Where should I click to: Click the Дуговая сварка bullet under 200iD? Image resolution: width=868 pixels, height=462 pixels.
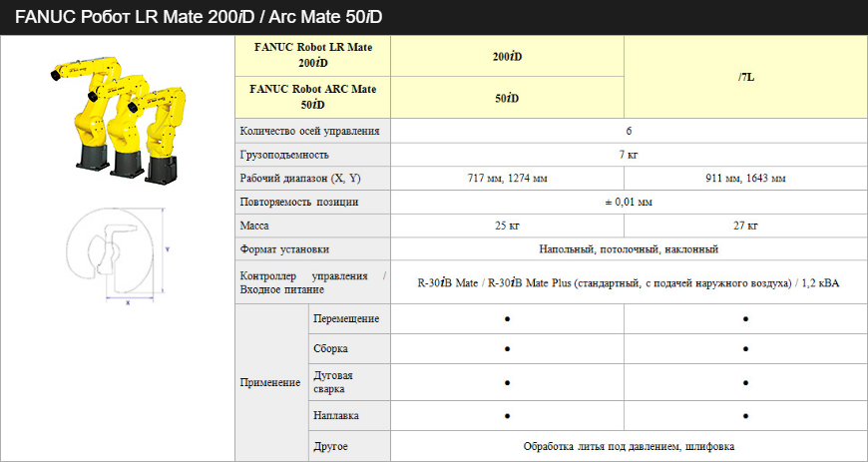(507, 382)
